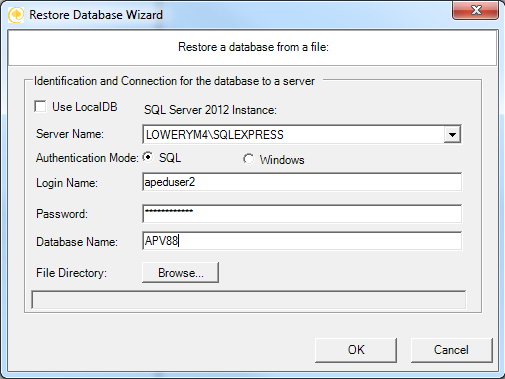Click the LOWERYM4\SQLEXPRESS server name text
505x379 pixels.
click(x=215, y=135)
